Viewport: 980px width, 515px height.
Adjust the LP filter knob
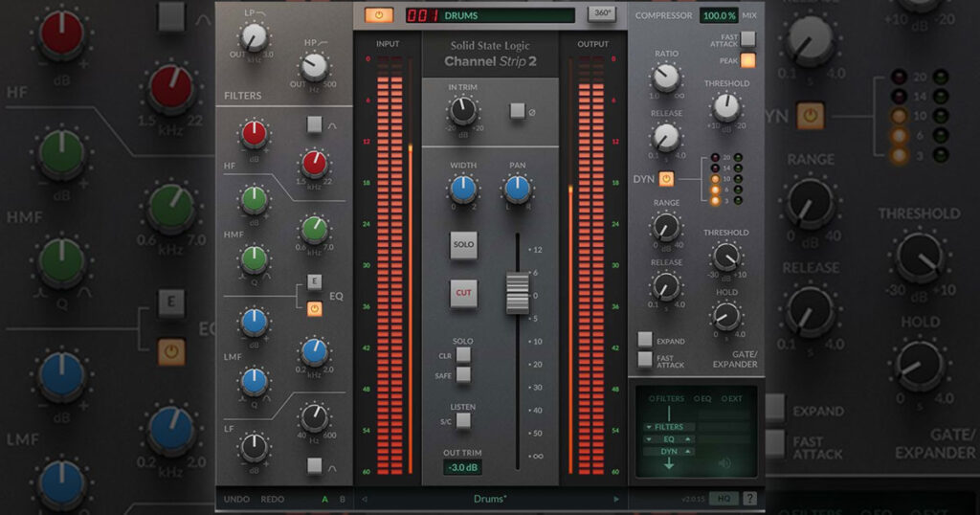pos(254,38)
